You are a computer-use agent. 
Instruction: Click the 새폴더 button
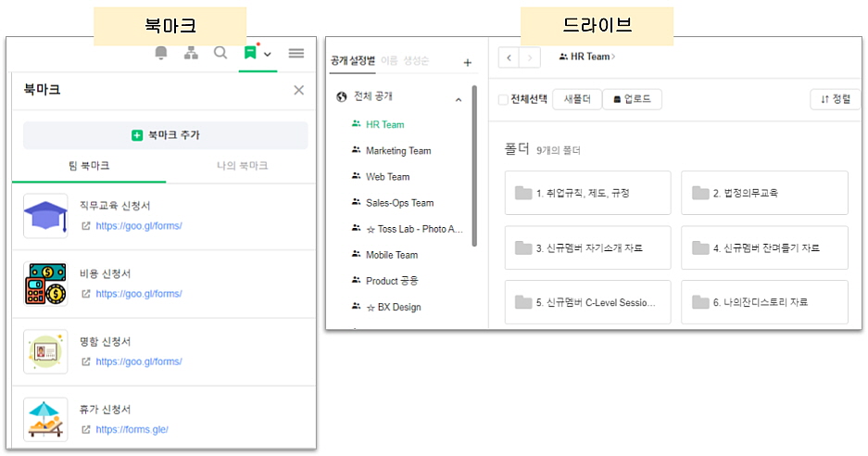click(575, 99)
